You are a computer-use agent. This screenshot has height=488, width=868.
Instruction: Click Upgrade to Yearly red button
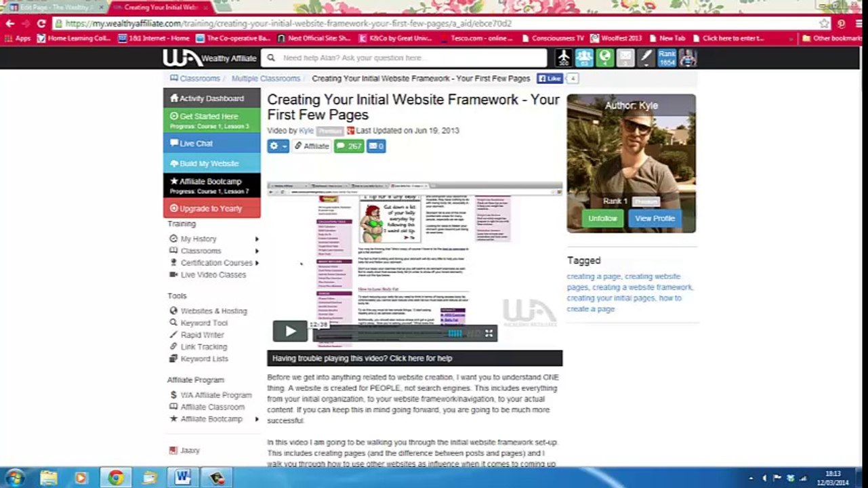click(x=211, y=208)
